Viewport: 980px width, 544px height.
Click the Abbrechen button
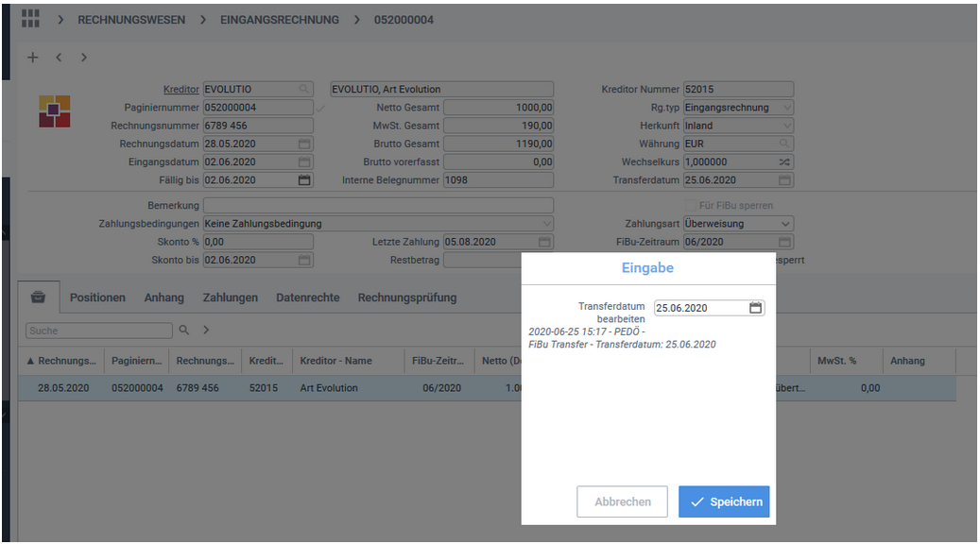click(x=622, y=502)
